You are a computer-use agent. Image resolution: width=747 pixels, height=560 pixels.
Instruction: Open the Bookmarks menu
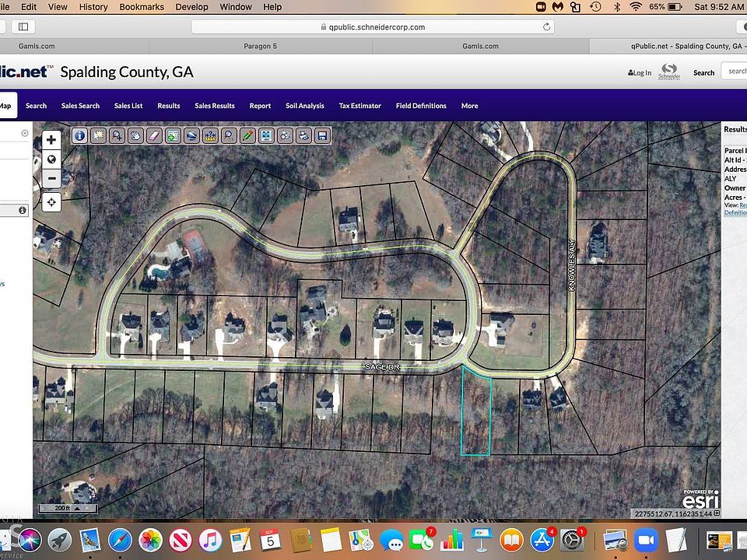[x=142, y=7]
